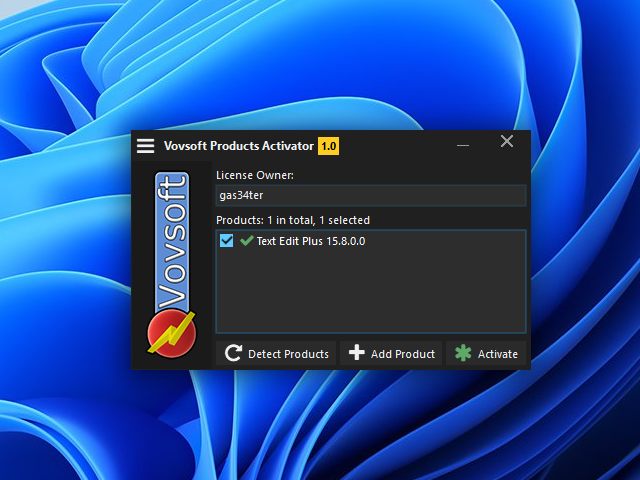640x480 pixels.
Task: Click the green checkmark beside Text Edit Plus
Action: [246, 241]
